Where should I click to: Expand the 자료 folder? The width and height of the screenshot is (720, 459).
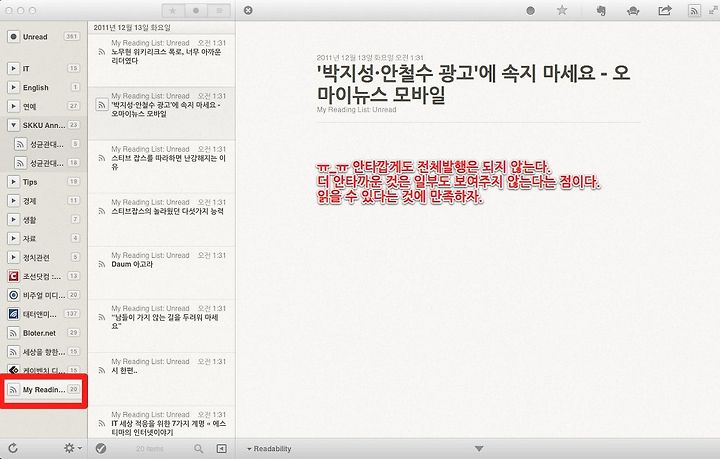(x=13, y=238)
